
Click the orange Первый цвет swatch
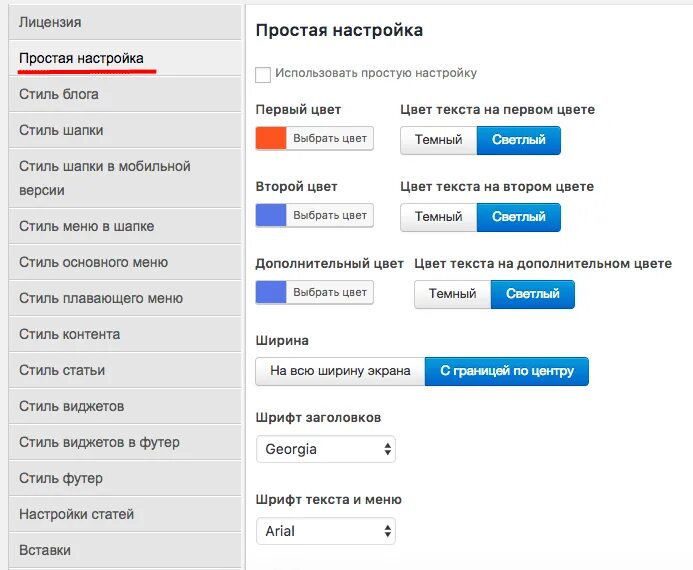coord(271,138)
